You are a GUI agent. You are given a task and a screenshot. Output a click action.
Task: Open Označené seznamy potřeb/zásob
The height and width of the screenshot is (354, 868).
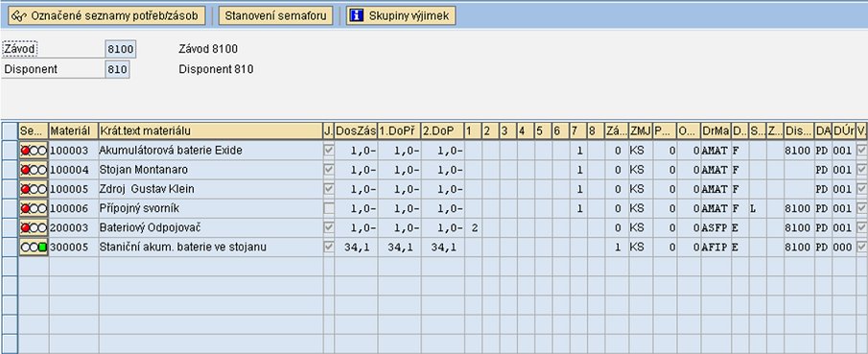pyautogui.click(x=106, y=15)
